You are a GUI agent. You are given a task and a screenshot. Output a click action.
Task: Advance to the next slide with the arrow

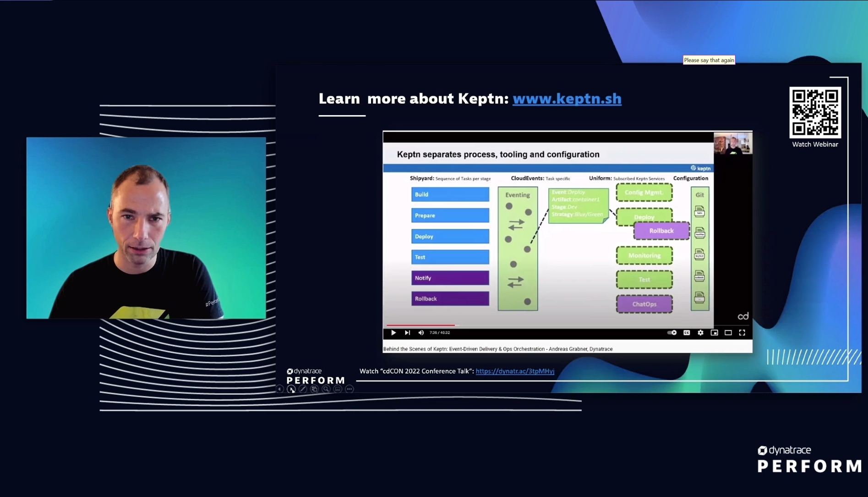tap(292, 389)
